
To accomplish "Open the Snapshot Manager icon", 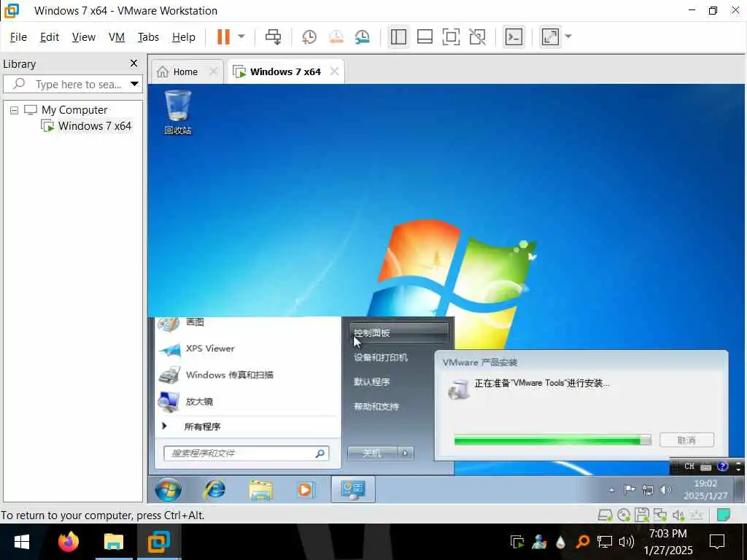I will (x=363, y=36).
